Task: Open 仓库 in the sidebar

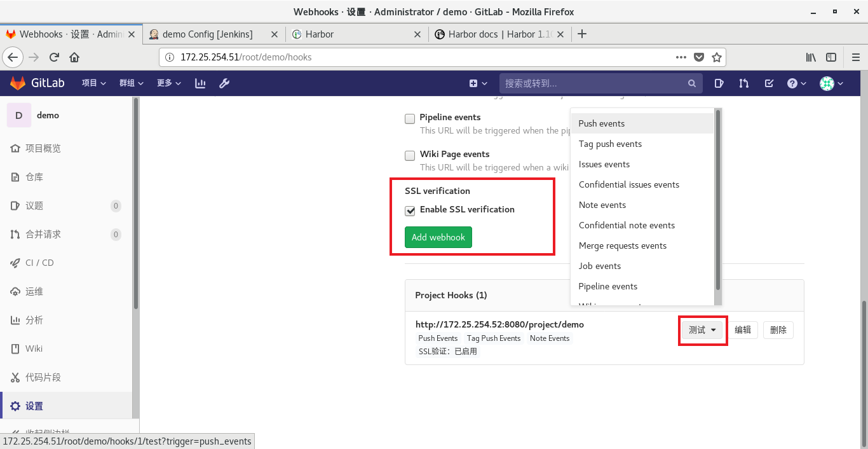Action: click(x=34, y=177)
